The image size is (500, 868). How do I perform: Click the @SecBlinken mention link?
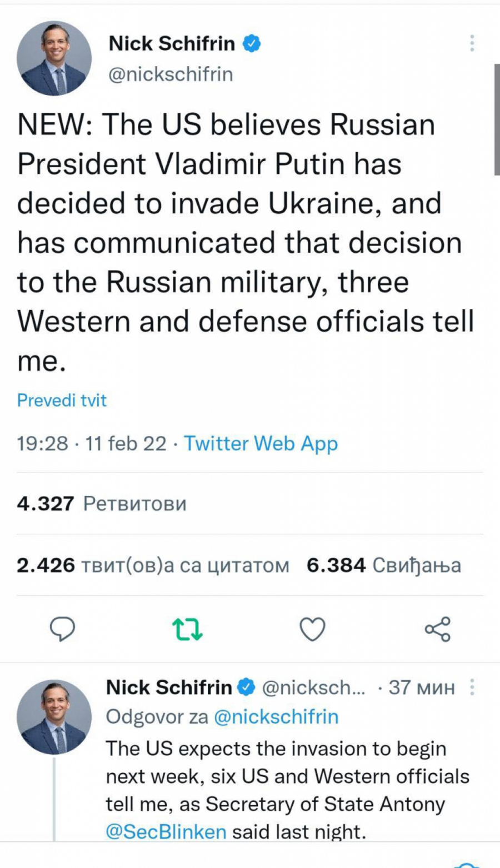click(166, 832)
